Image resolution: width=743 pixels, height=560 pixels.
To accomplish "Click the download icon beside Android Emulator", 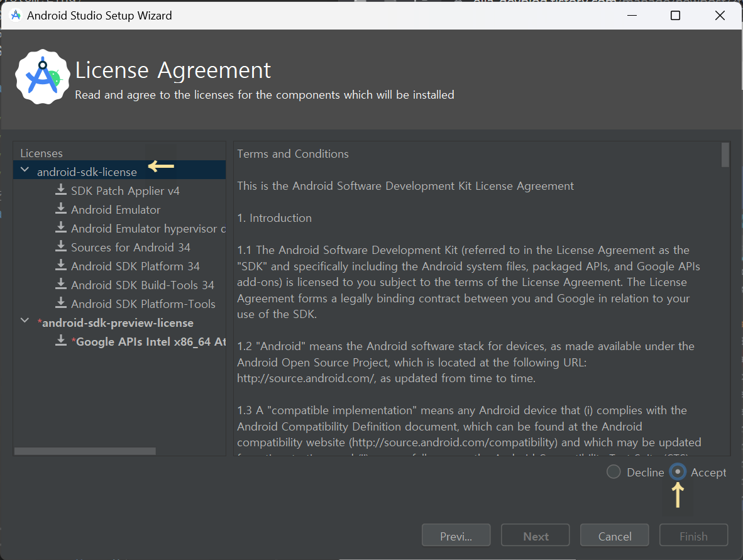I will [60, 209].
